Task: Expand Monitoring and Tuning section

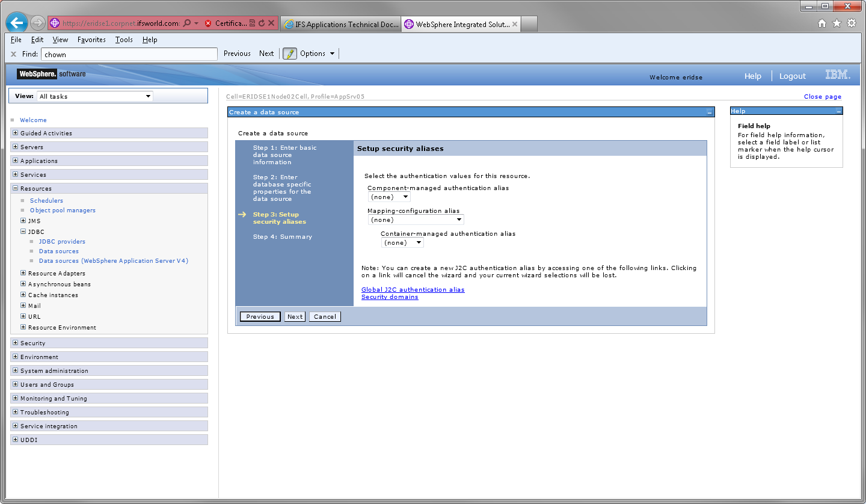Action: pos(16,398)
